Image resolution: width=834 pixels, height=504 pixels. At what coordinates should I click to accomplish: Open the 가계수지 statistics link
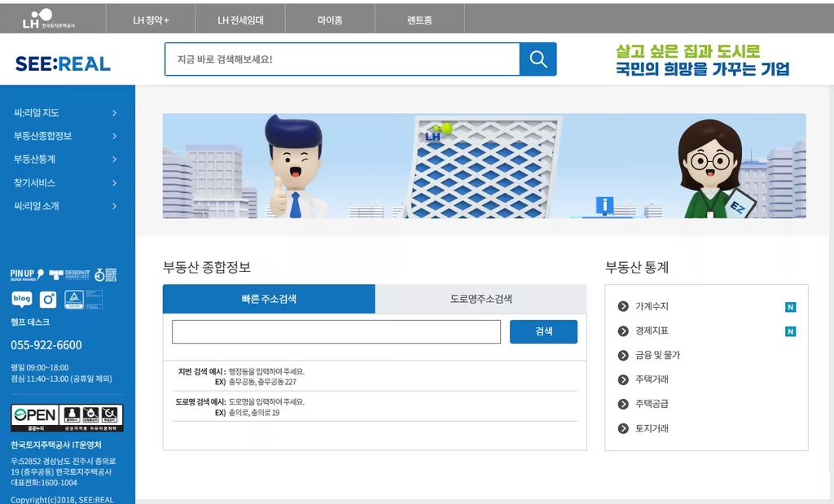[652, 306]
